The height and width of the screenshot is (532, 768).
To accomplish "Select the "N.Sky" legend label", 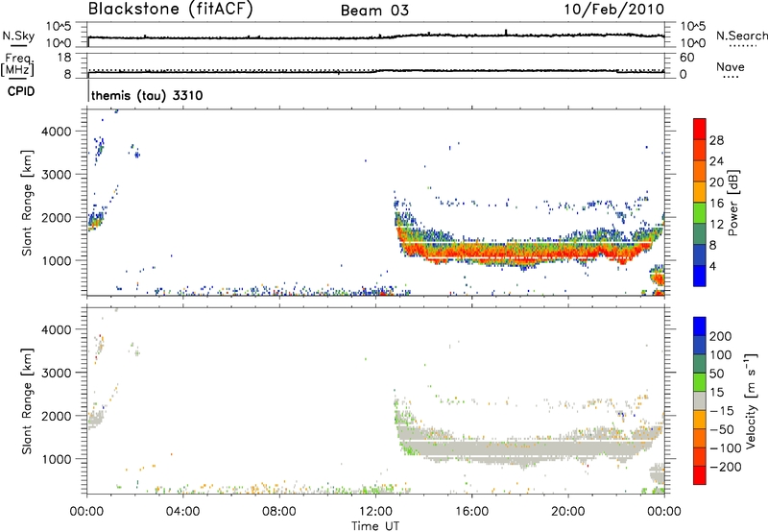I will [x=18, y=36].
